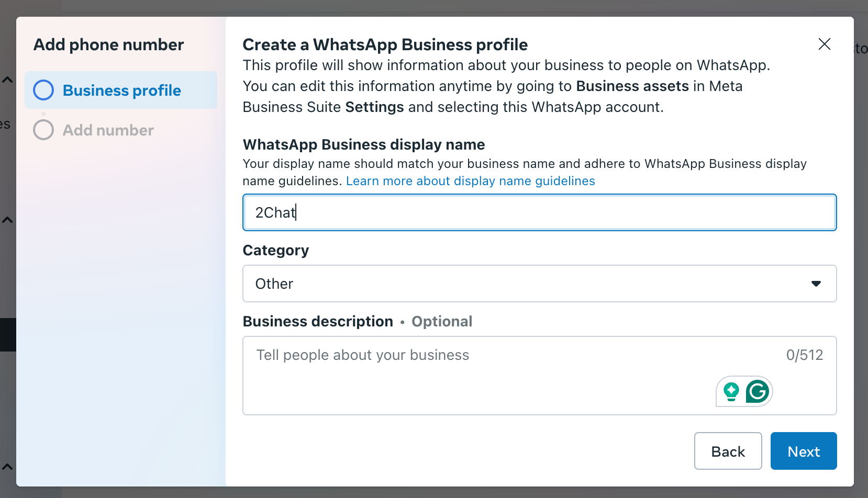Screen dimensions: 868x498
Task: Open the Category field showing Other
Action: pyautogui.click(x=540, y=284)
